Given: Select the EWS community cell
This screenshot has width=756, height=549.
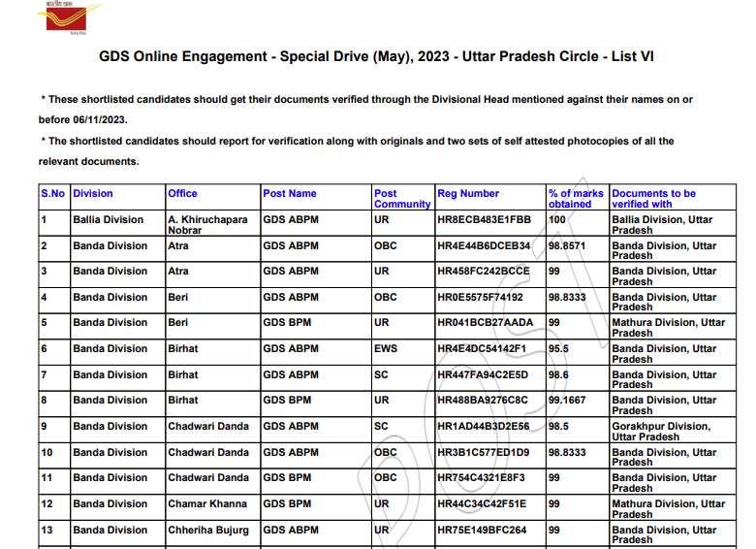Looking at the screenshot, I should point(386,348).
